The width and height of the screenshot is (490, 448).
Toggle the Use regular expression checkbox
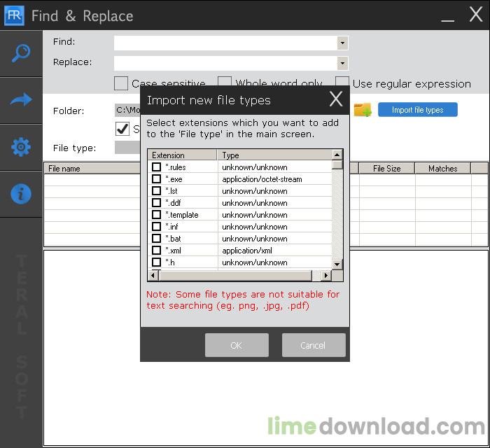(342, 83)
